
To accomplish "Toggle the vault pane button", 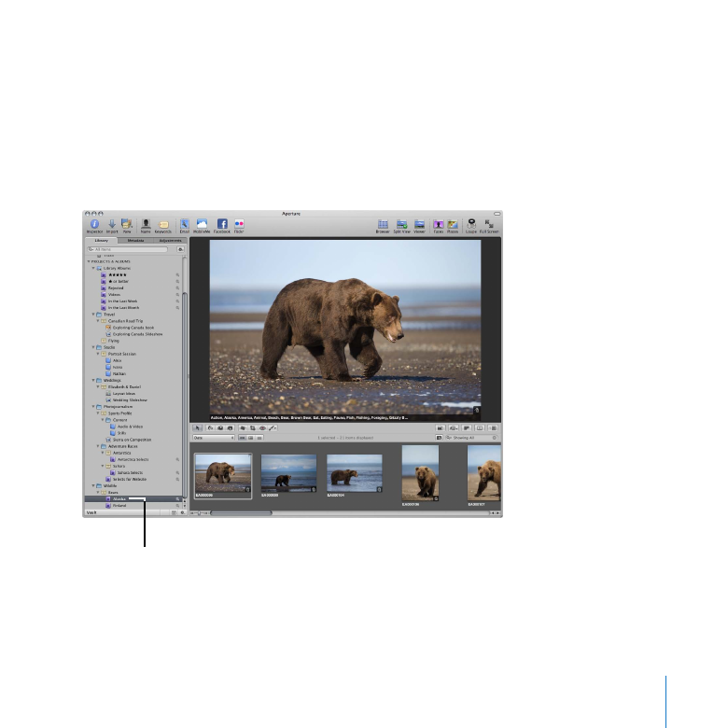I will [x=175, y=512].
